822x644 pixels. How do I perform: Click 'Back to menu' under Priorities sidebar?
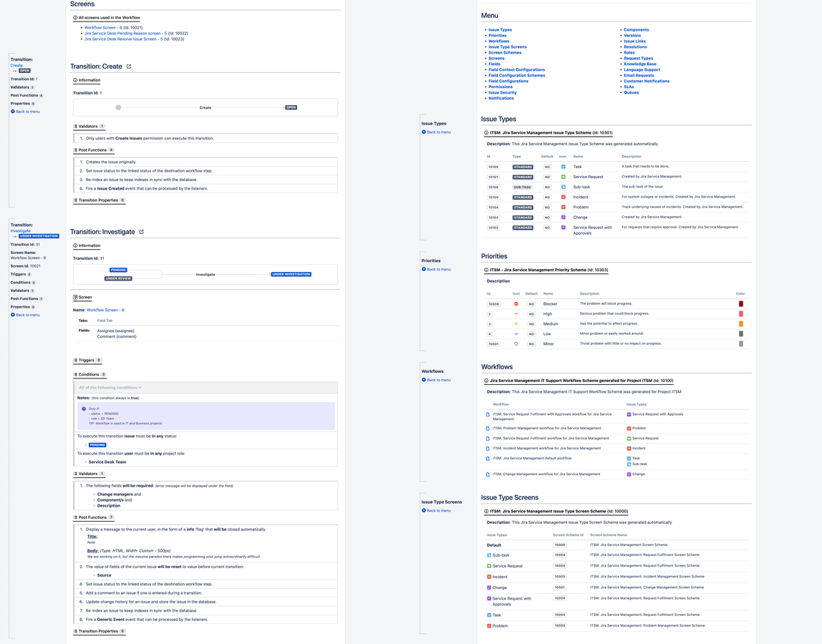[x=436, y=269]
